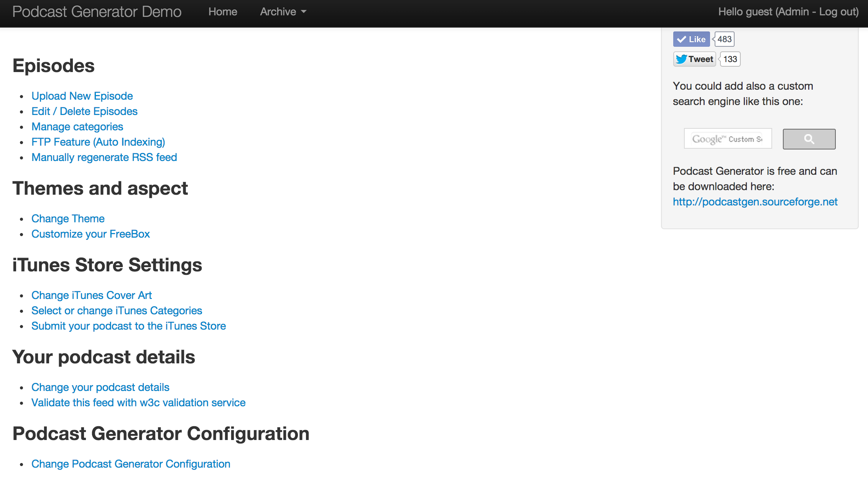Image resolution: width=868 pixels, height=486 pixels.
Task: Open Change iTunes Cover Art
Action: tap(92, 295)
